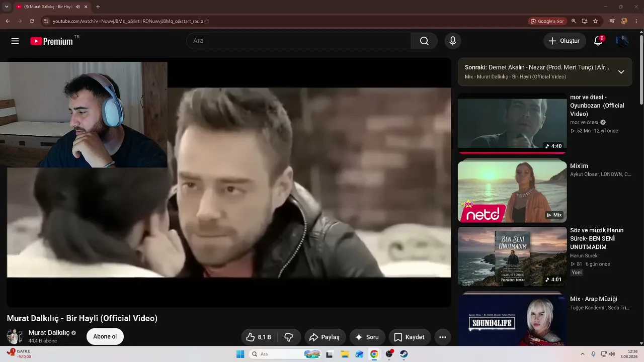Show hidden system tray icons
Screen dimensions: 644x362
click(583, 354)
